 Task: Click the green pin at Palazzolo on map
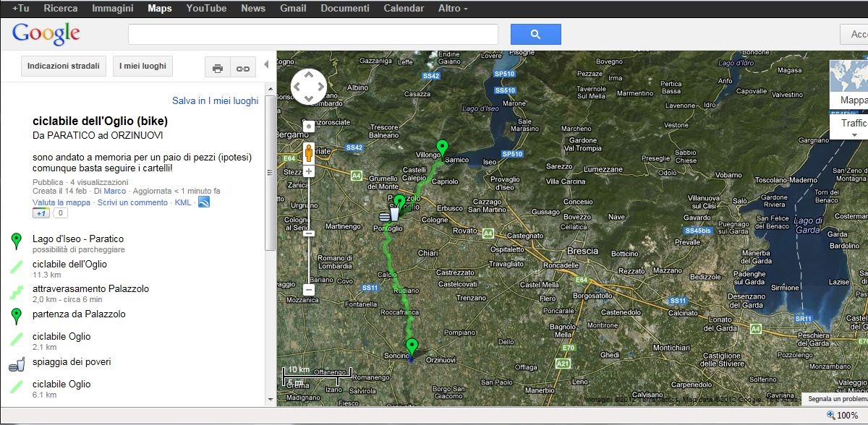coord(399,204)
